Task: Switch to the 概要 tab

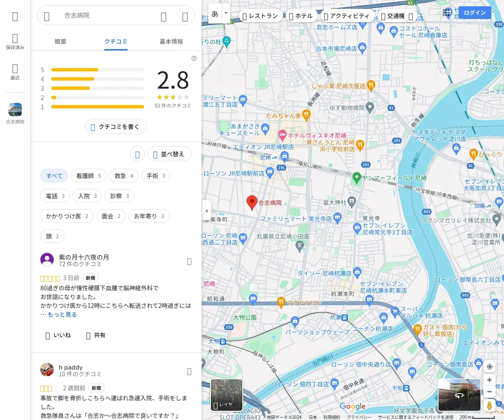Action: [60, 42]
